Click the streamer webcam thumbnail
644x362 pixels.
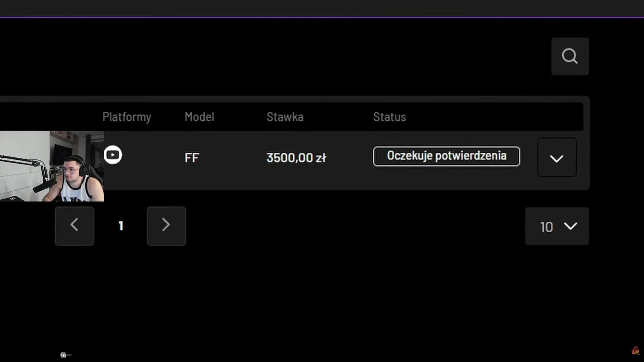coord(52,166)
